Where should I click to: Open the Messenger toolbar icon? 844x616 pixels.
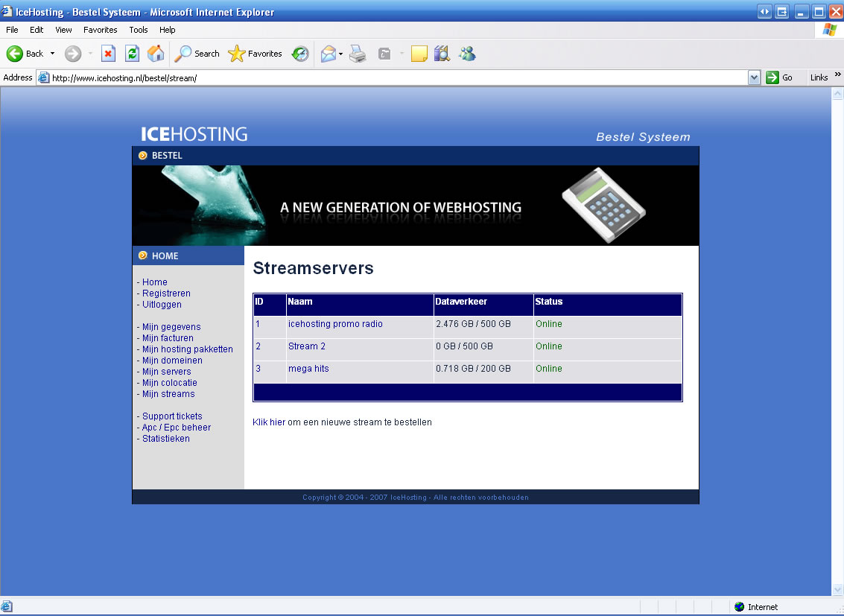pyautogui.click(x=467, y=54)
